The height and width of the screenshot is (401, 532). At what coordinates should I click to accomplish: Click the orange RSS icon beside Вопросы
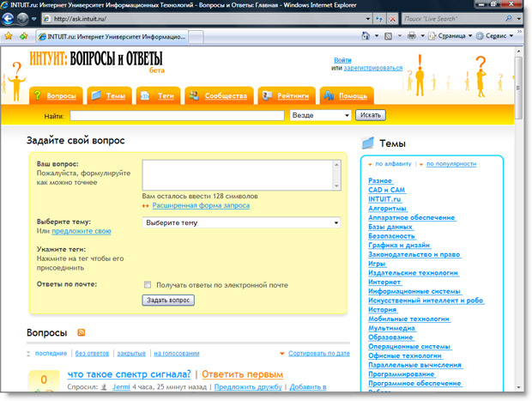coord(82,332)
